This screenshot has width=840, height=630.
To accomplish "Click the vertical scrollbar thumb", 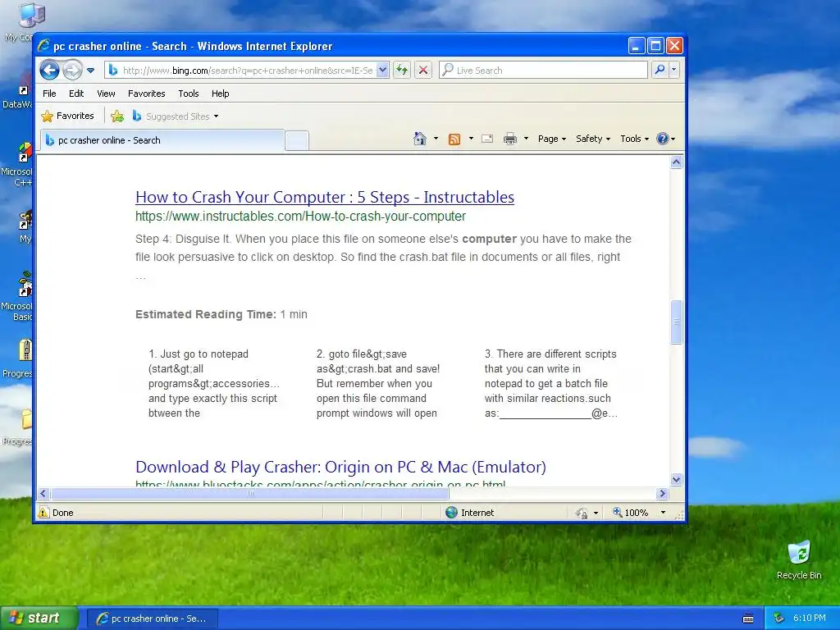I will point(676,322).
